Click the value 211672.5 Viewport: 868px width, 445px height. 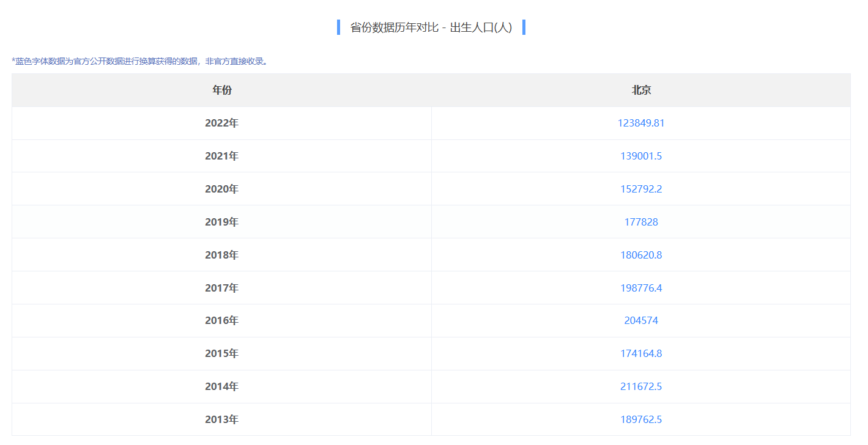tap(641, 386)
